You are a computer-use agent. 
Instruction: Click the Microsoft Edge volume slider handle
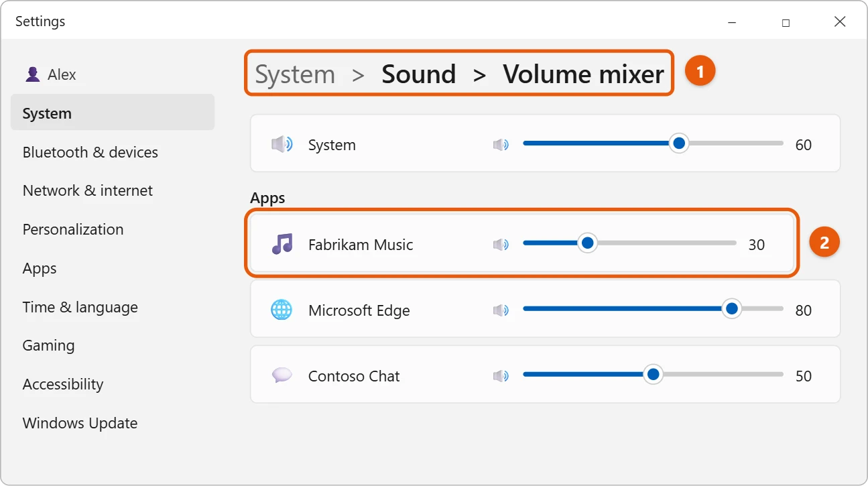[x=732, y=308]
